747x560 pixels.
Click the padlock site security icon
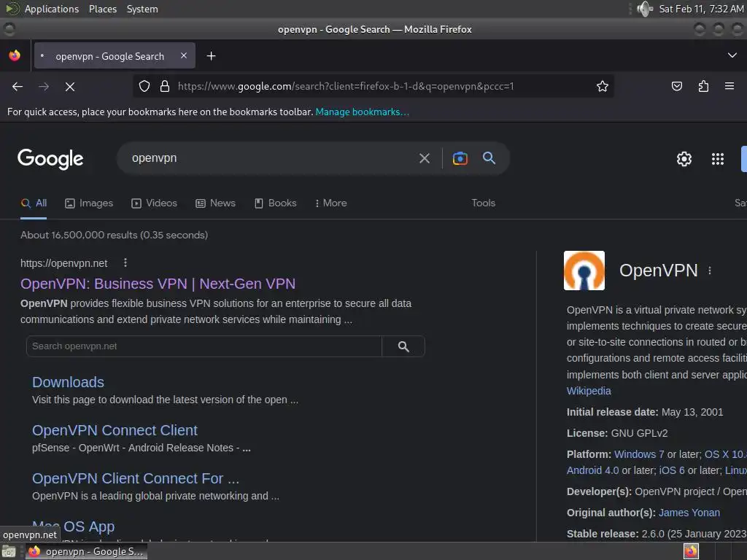[165, 86]
